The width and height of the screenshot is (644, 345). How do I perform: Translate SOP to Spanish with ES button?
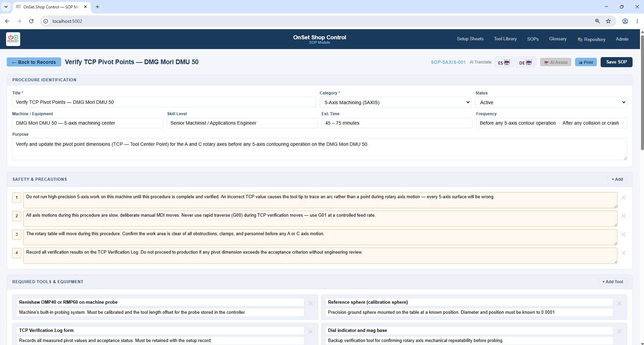[x=504, y=62]
